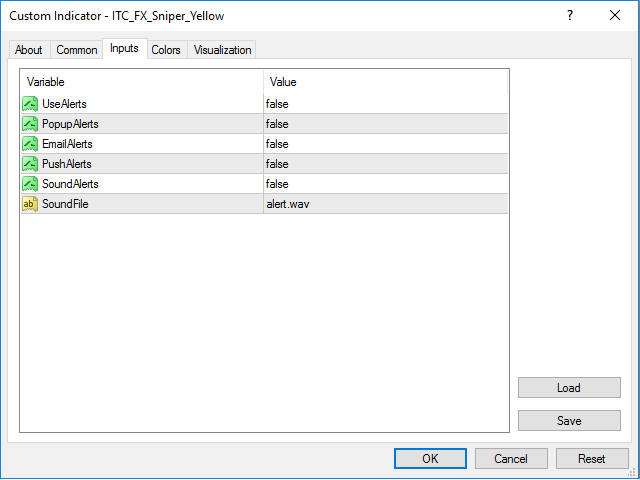Go to the Visualization tab
Image resolution: width=640 pixels, height=480 pixels.
tap(222, 50)
